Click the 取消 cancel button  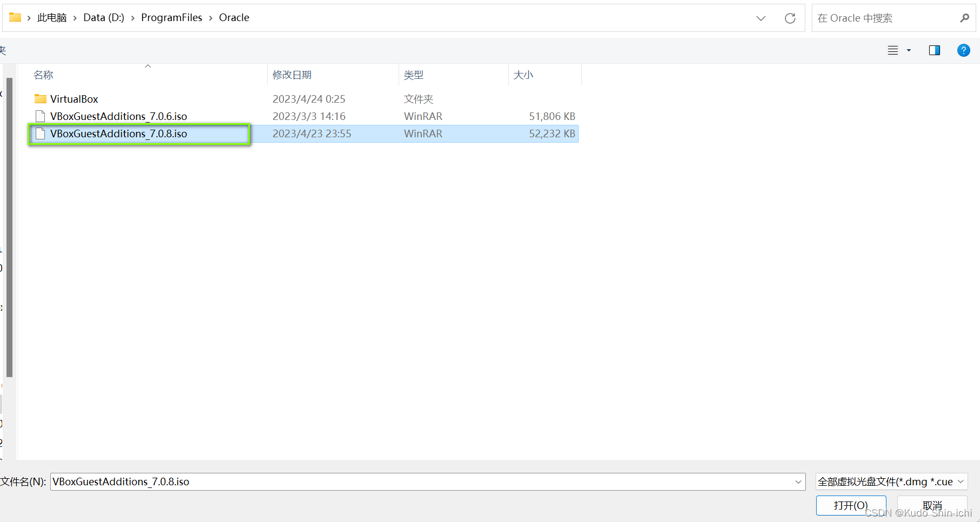tap(932, 505)
